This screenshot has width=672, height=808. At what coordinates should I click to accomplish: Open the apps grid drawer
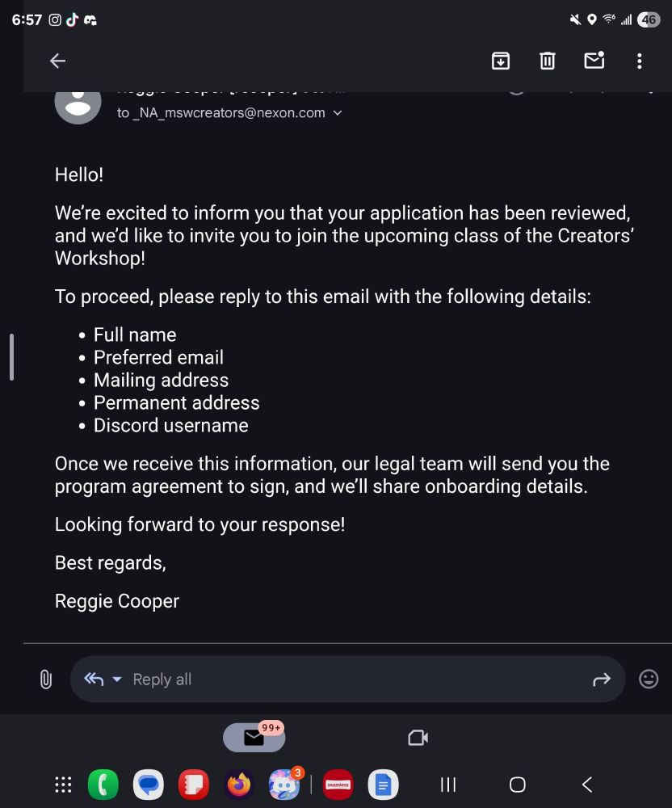(63, 785)
